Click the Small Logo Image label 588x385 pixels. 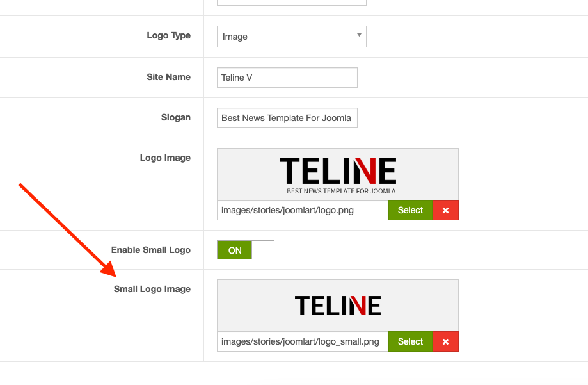click(152, 289)
